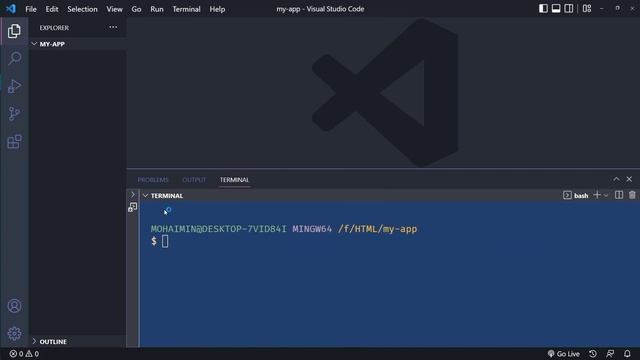Open the Selection menu
This screenshot has width=640, height=360.
click(x=82, y=9)
